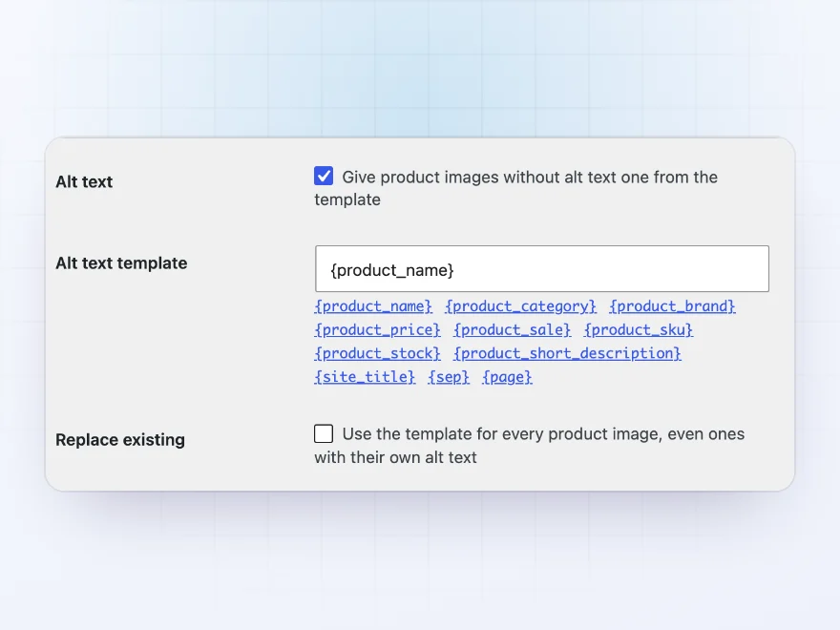Insert the {product_price} tag link

(x=378, y=330)
